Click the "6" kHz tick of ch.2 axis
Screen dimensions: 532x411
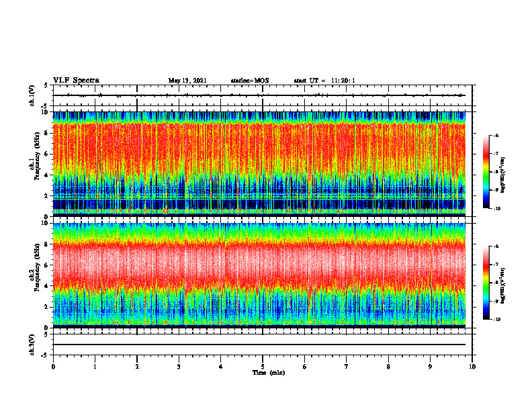pos(46,265)
